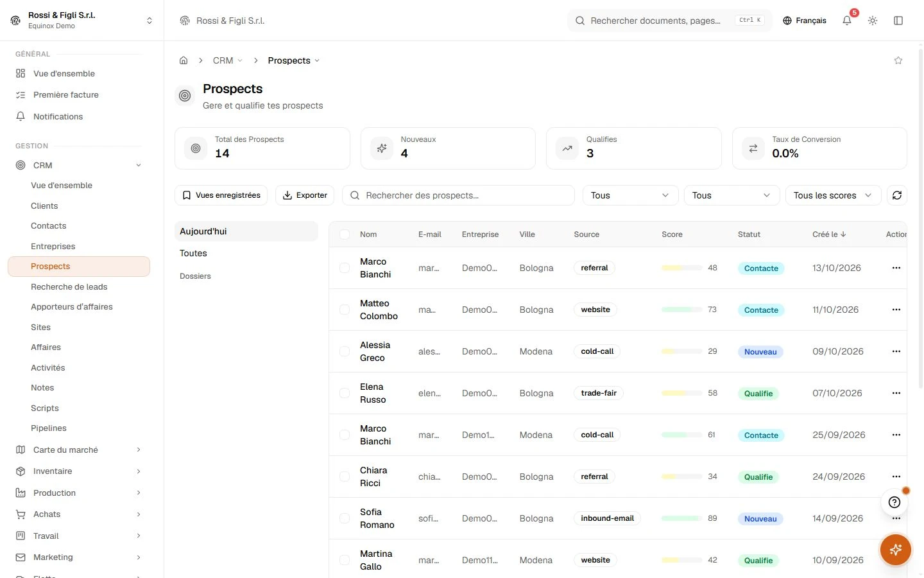Toggle the select-all checkbox in table header

coord(345,234)
